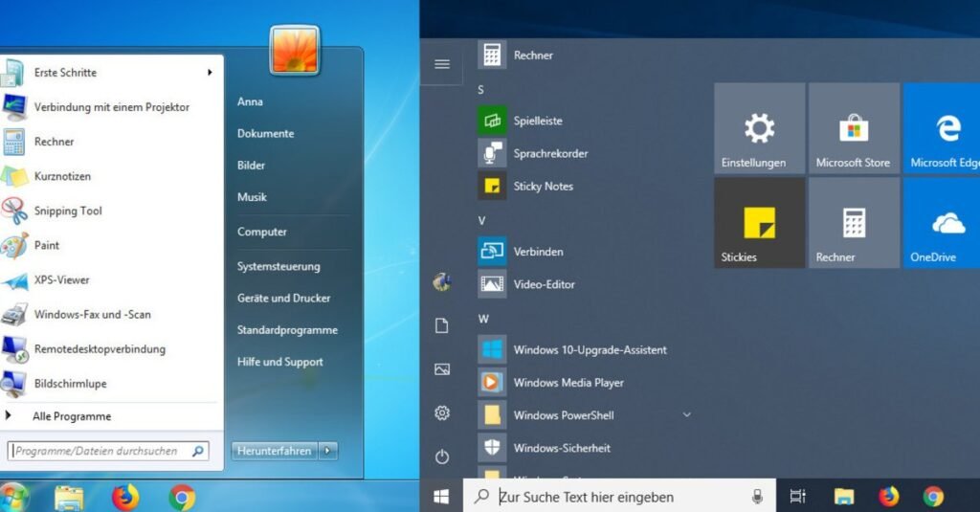Open the Video-Editor app
Screen dimensions: 980x512
544,284
